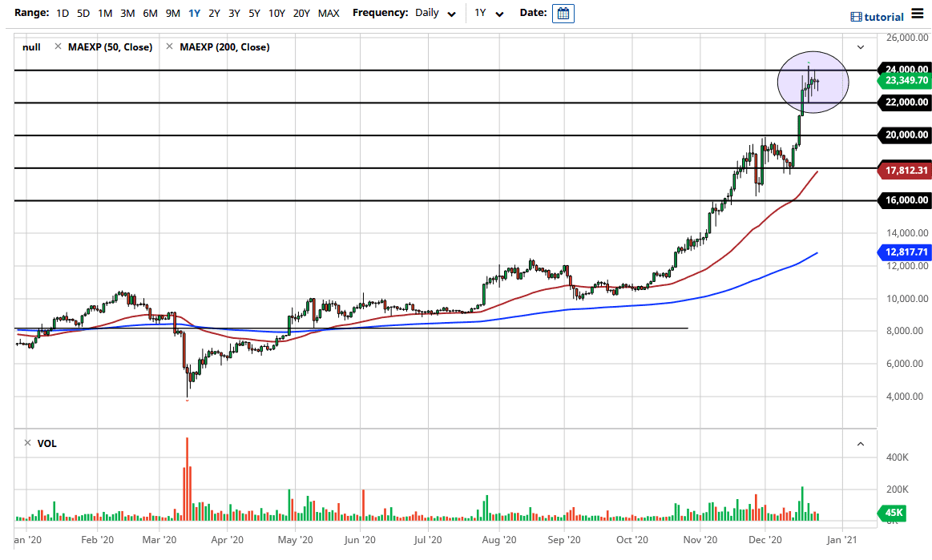The height and width of the screenshot is (560, 932).
Task: Open the tutorial link
Action: pos(884,18)
